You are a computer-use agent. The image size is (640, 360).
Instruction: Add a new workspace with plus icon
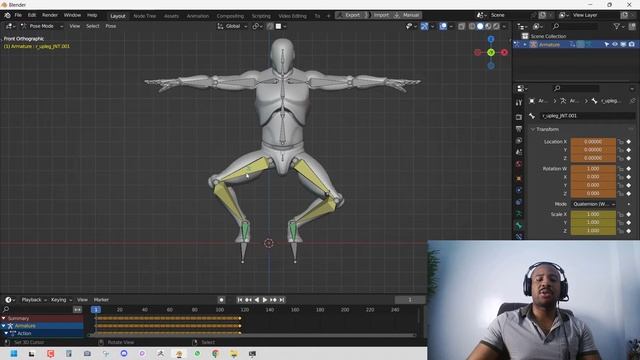click(x=328, y=16)
